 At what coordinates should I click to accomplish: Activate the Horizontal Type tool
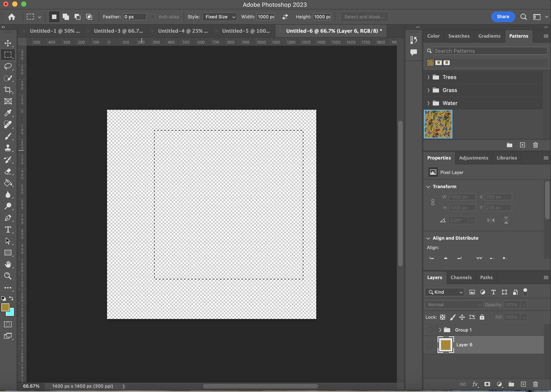8,230
